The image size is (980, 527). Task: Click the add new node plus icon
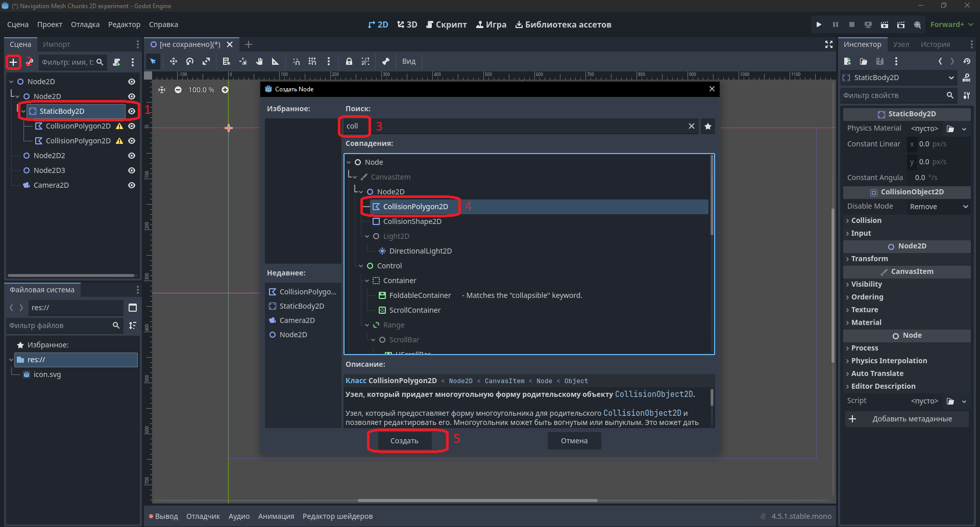[x=13, y=62]
